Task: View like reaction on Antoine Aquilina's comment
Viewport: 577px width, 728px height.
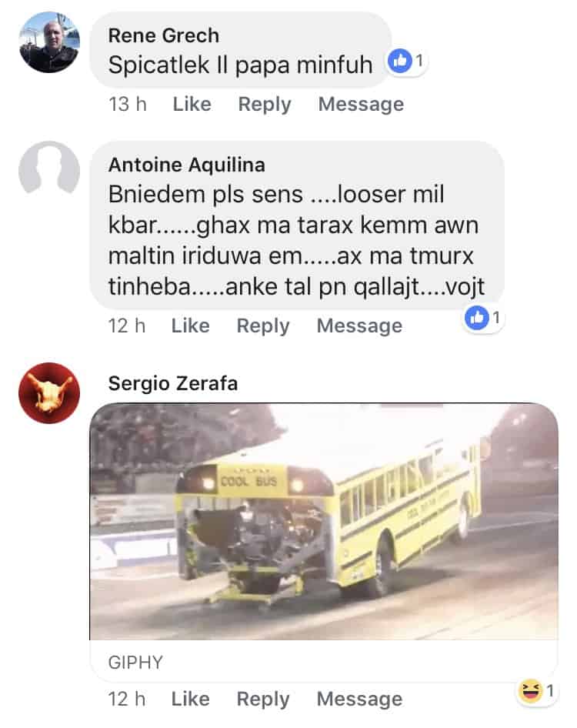Action: [483, 318]
